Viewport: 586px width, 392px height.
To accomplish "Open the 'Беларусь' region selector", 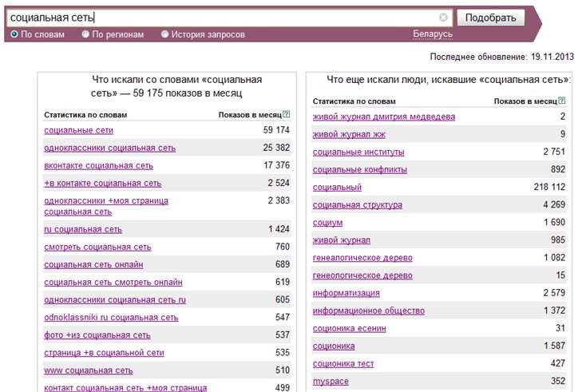I will [x=433, y=34].
